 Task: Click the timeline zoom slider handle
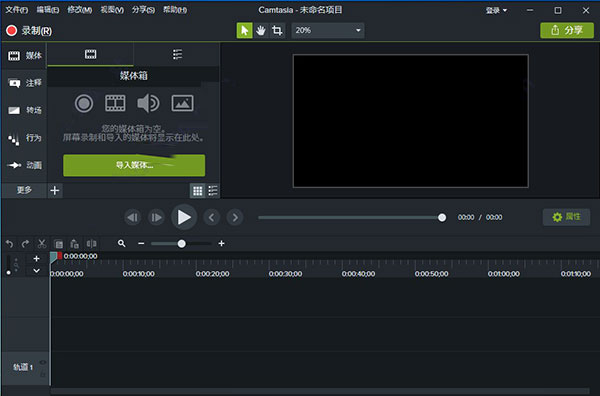point(181,244)
